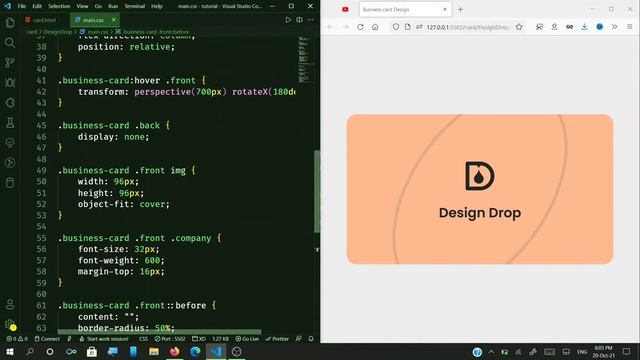Open the Edit menu
The width and height of the screenshot is (640, 360).
[37, 6]
